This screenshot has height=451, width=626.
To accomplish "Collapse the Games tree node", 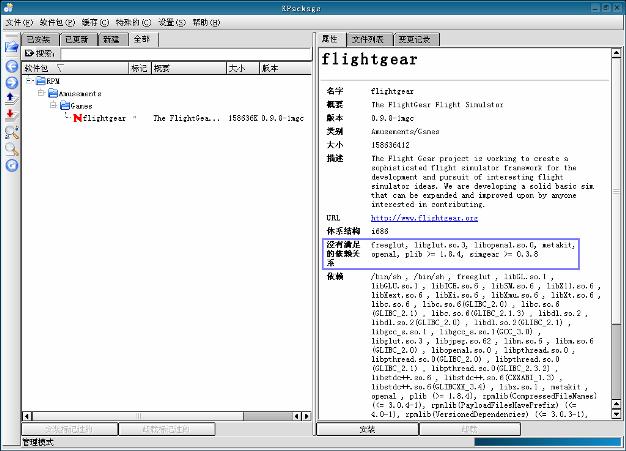I will (x=53, y=105).
